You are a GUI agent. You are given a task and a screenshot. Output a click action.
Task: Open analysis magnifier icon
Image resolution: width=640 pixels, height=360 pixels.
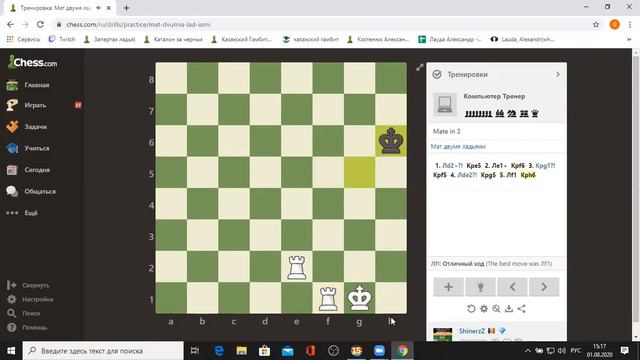pyautogui.click(x=496, y=309)
